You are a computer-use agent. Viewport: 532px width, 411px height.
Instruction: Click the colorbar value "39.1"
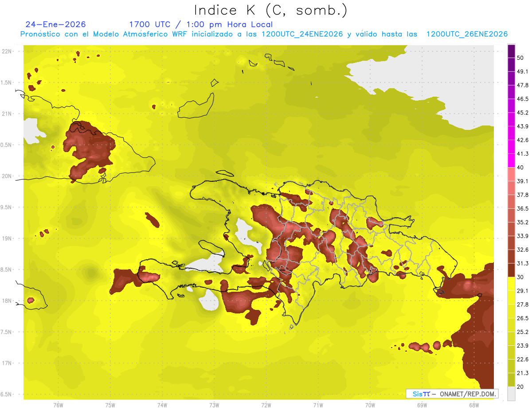point(523,181)
